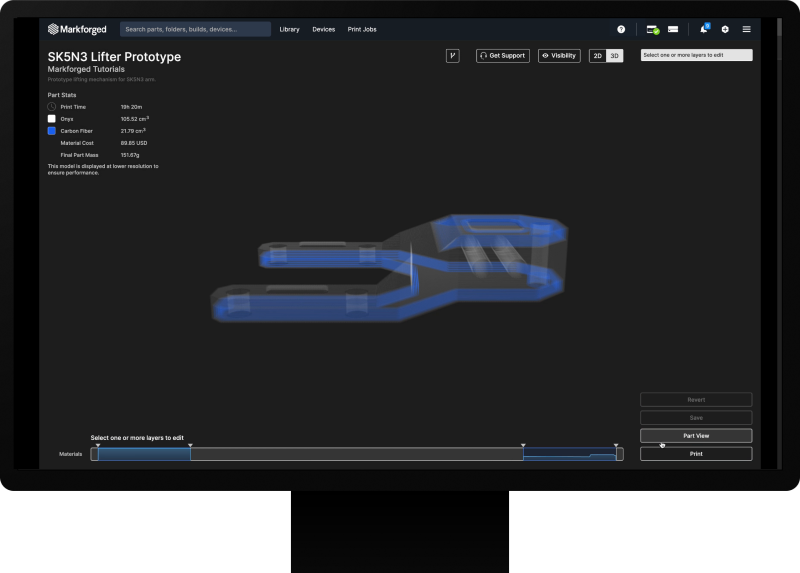This screenshot has width=800, height=573.
Task: Click the '151.67g' final part mass value
Action: [x=130, y=155]
